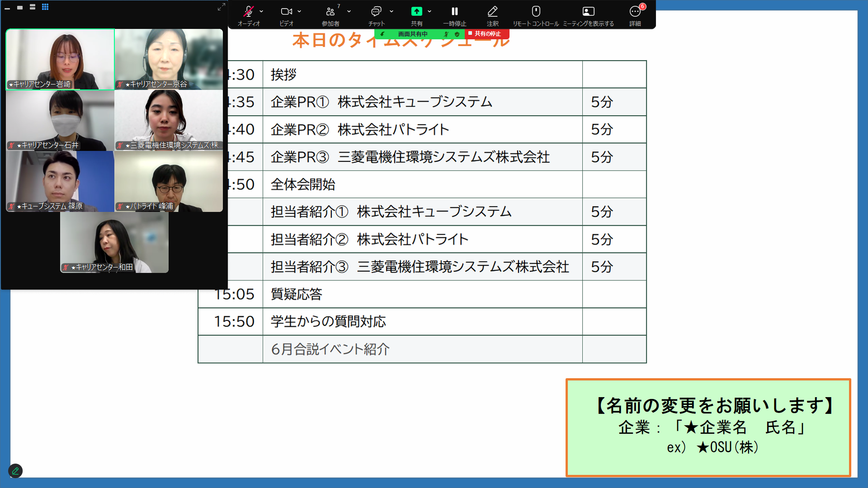Screen dimensions: 868x488
Task: Minimize the video panel with dash icon
Action: click(x=7, y=8)
